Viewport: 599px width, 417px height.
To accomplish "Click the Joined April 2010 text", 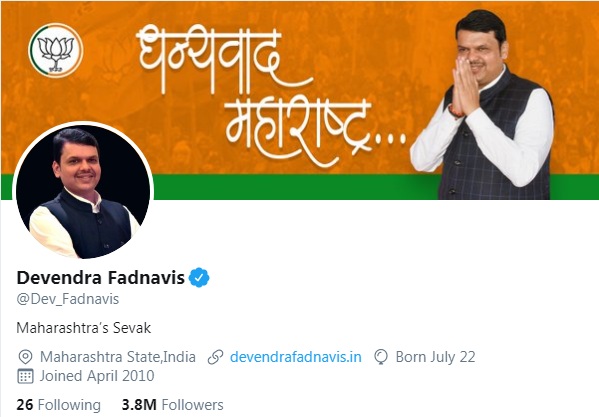I will click(97, 376).
